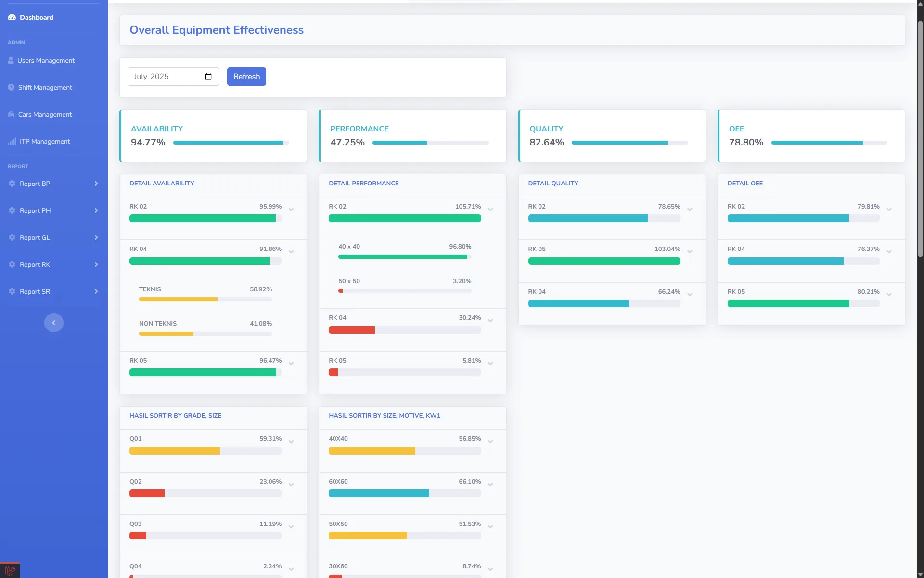
Task: Click the 50 x 50 sub-row label
Action: pyautogui.click(x=349, y=281)
